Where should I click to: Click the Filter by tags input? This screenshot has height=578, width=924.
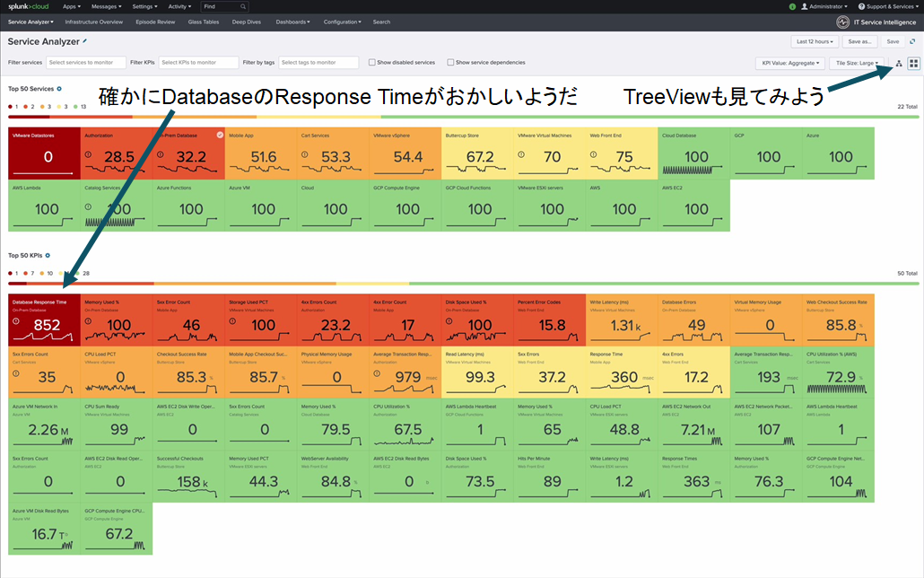click(x=318, y=63)
